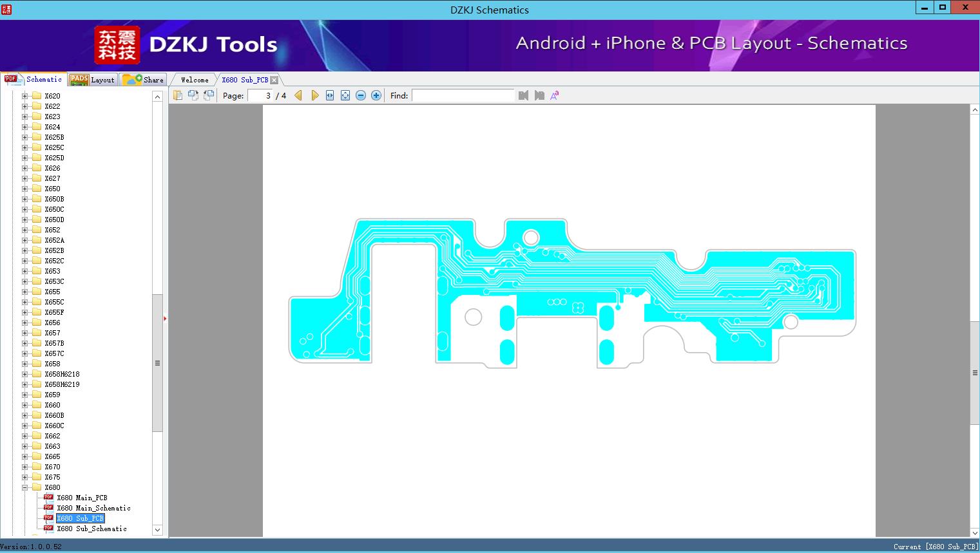Expand the X650D folder
The width and height of the screenshot is (980, 553).
[x=24, y=220]
